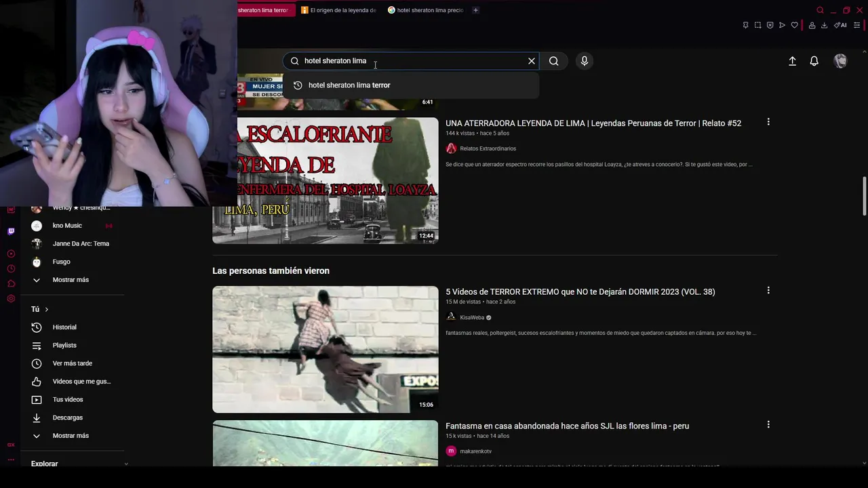Viewport: 868px width, 488px height.
Task: Open the 15:06 terror video thumbnail
Action: point(325,349)
